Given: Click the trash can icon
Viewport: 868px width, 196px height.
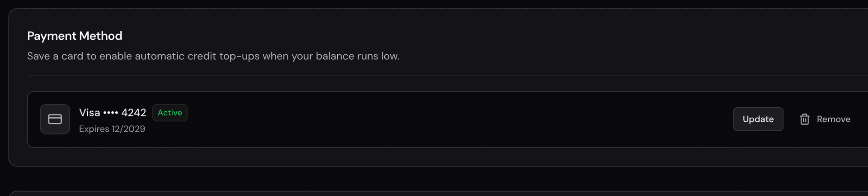Looking at the screenshot, I should click(x=804, y=119).
